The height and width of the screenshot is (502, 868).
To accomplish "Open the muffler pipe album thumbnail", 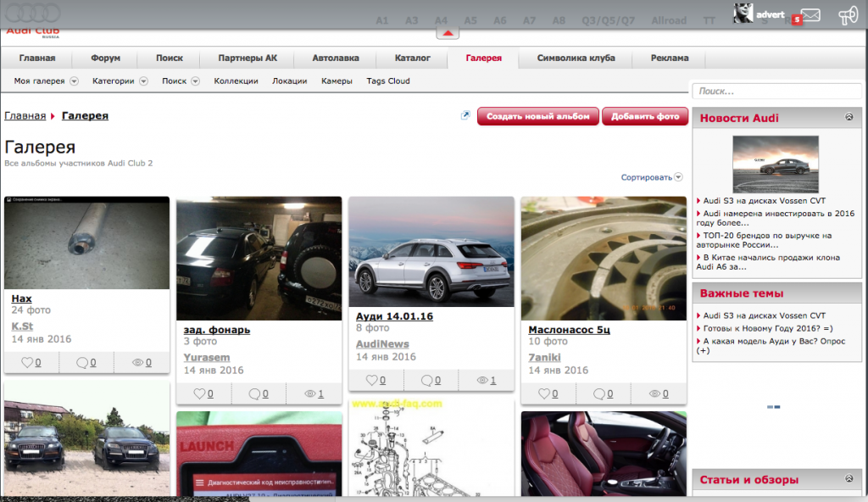I will [87, 243].
